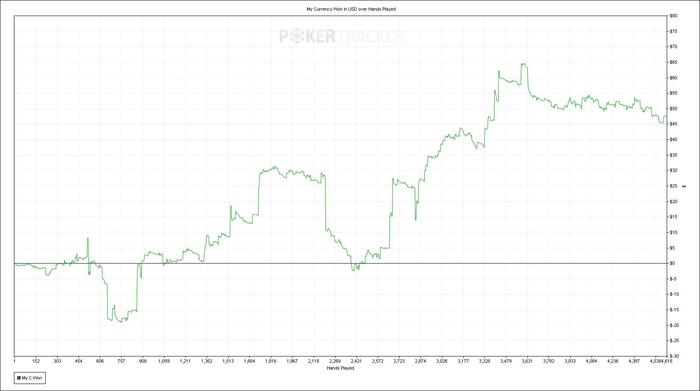Click the x-axis tick label 3,479
700x391 pixels.
pyautogui.click(x=506, y=361)
